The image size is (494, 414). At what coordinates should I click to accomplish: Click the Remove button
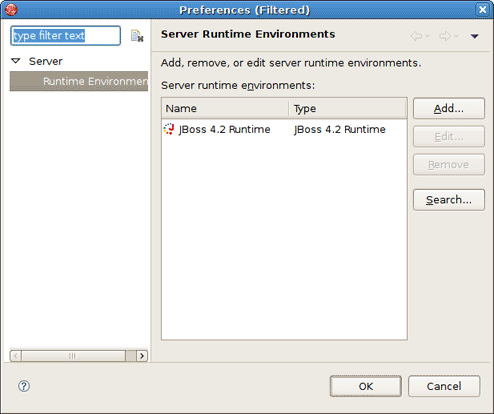click(x=449, y=164)
